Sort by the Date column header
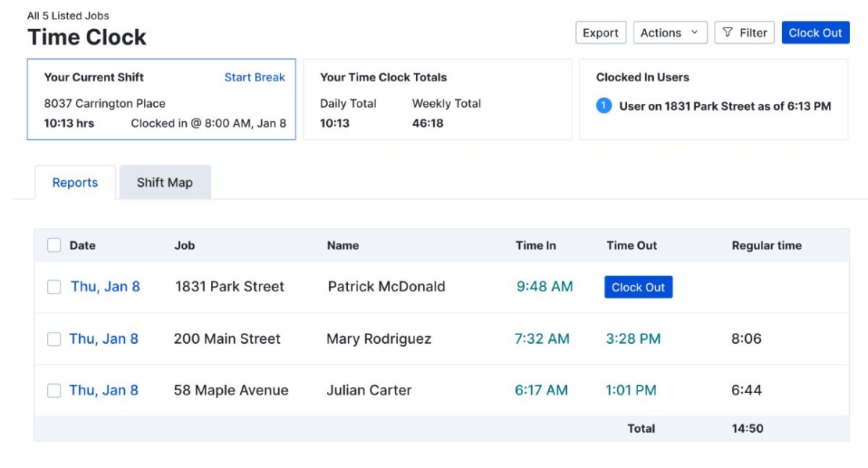868x468 pixels. point(82,245)
